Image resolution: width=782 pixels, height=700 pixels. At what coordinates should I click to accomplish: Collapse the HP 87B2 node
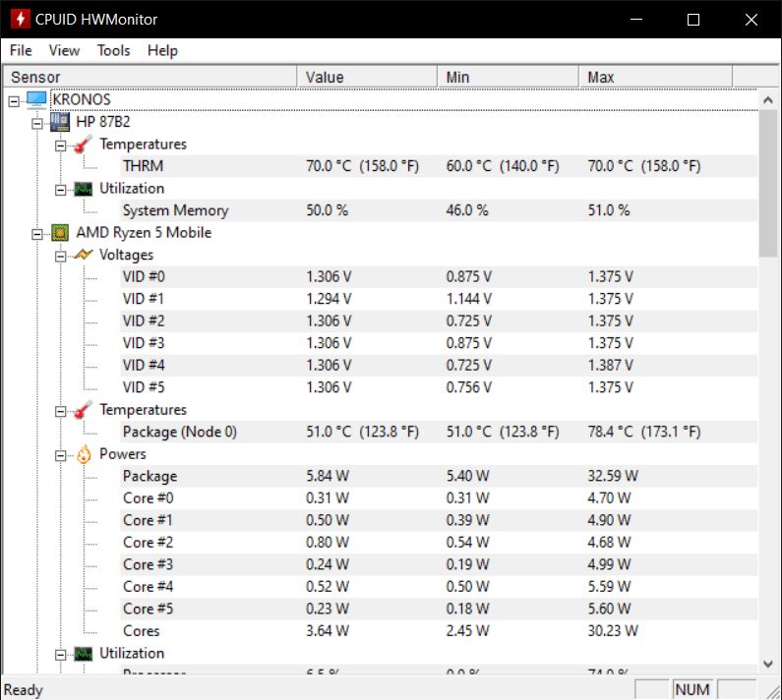click(37, 124)
